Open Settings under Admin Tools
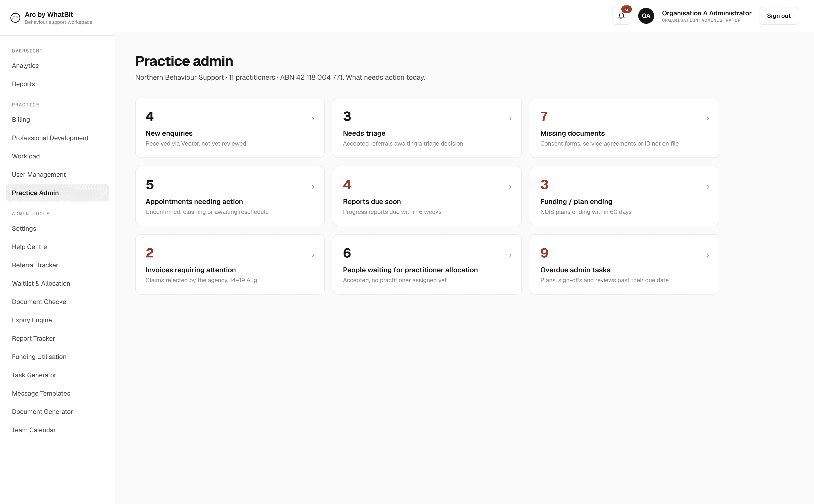 57,229
